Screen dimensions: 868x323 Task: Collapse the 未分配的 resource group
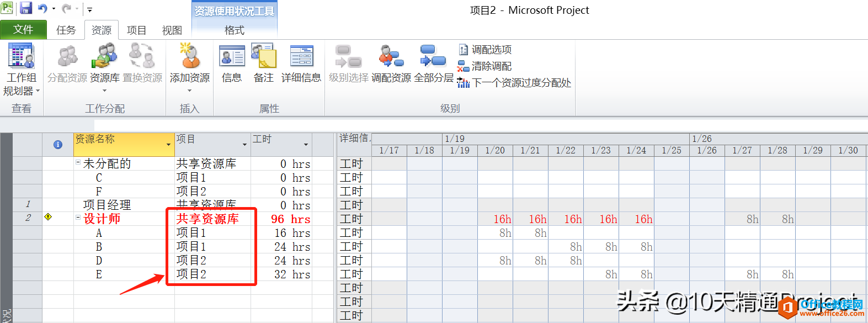(x=78, y=163)
